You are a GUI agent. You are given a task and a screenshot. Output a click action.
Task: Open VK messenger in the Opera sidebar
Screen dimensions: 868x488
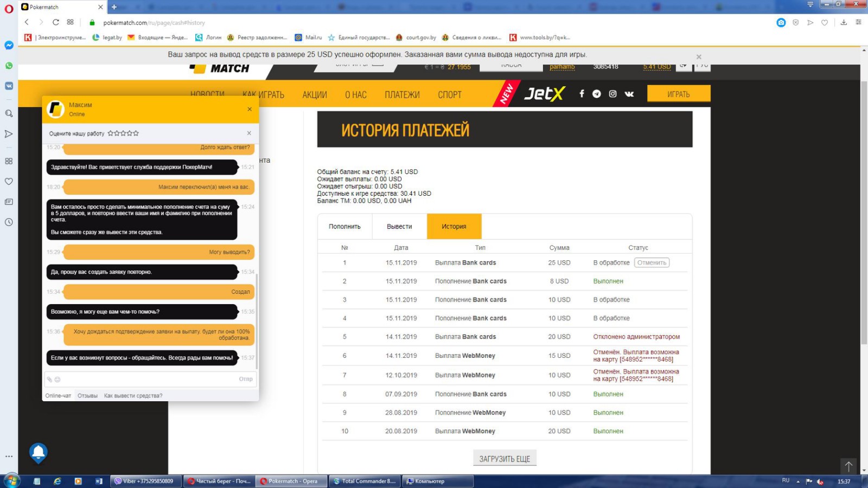[9, 86]
